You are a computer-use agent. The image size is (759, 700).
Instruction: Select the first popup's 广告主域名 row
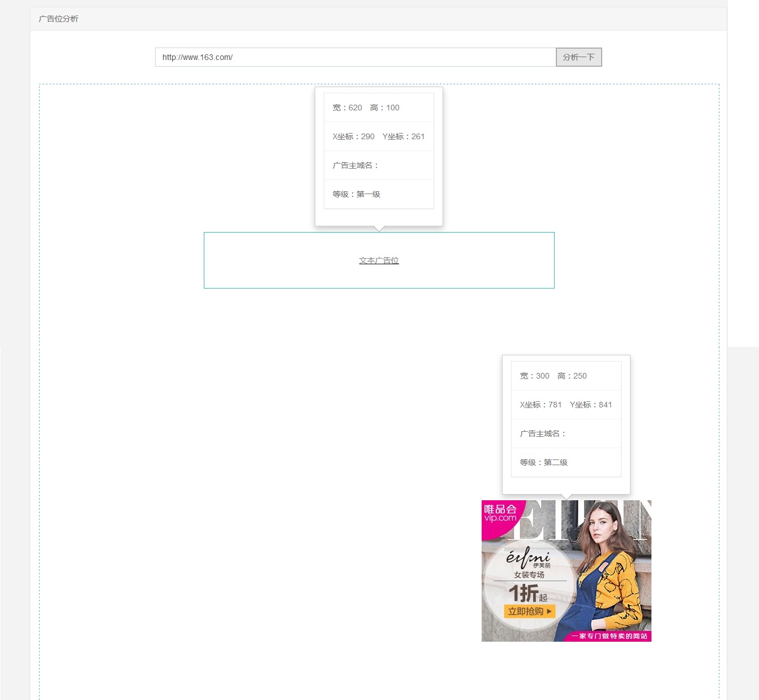(x=379, y=165)
